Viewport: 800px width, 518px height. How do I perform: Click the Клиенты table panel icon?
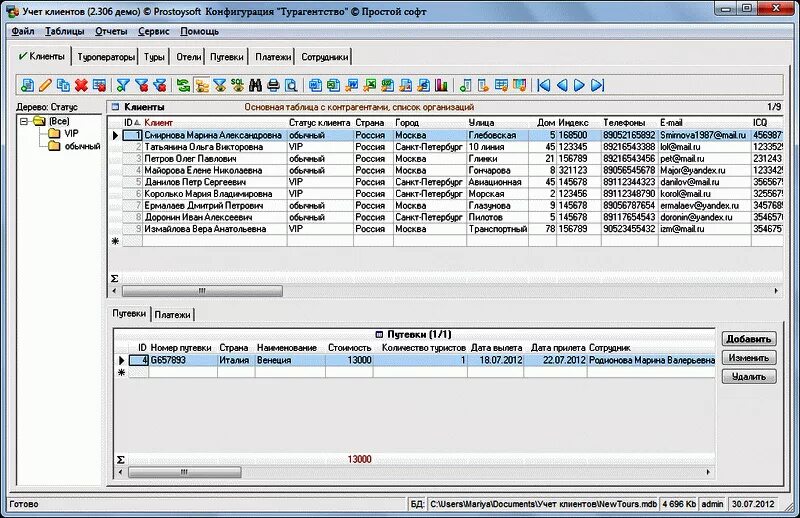tap(115, 107)
